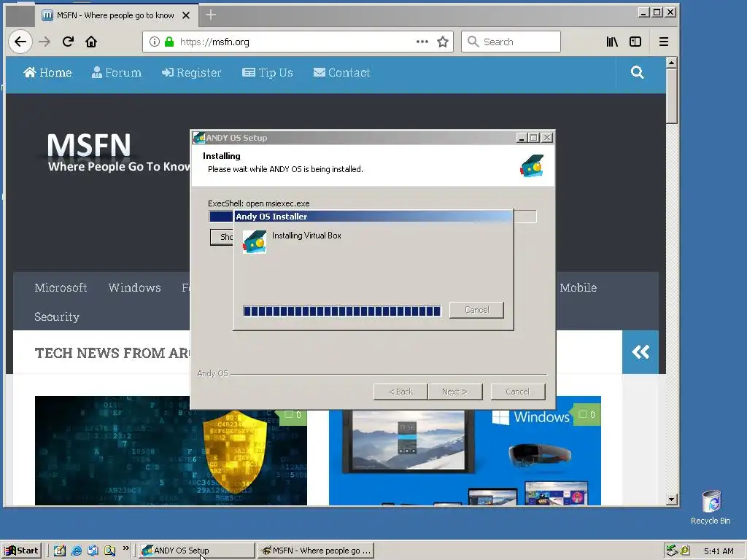Click the MSFN site logo
This screenshot has width=747, height=560.
click(x=117, y=152)
